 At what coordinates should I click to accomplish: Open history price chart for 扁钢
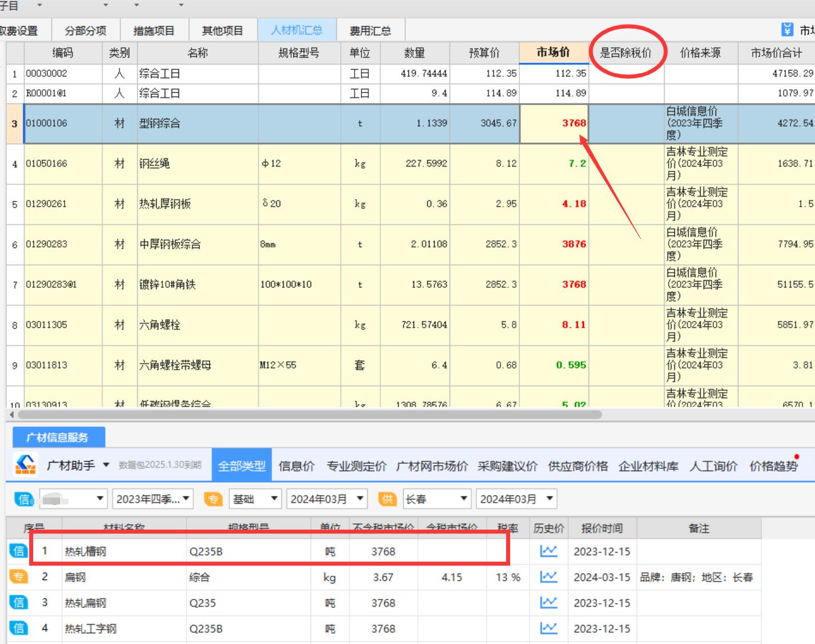548,577
